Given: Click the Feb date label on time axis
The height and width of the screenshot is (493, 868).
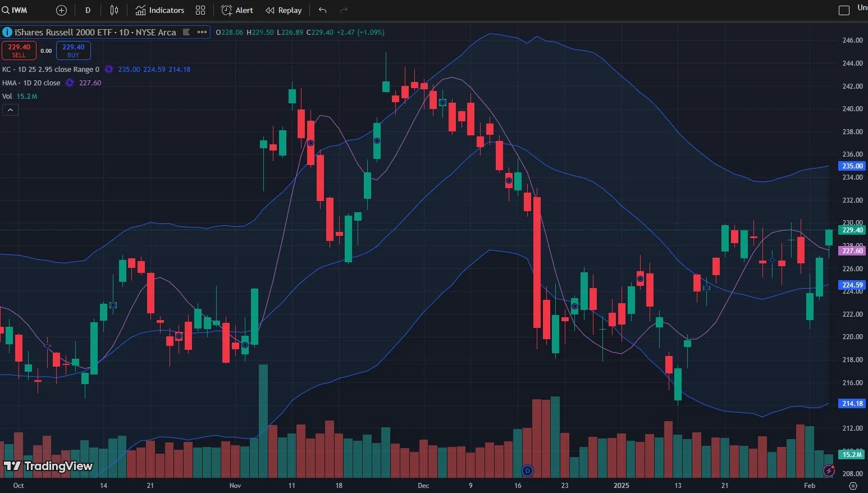Looking at the screenshot, I should [809, 486].
